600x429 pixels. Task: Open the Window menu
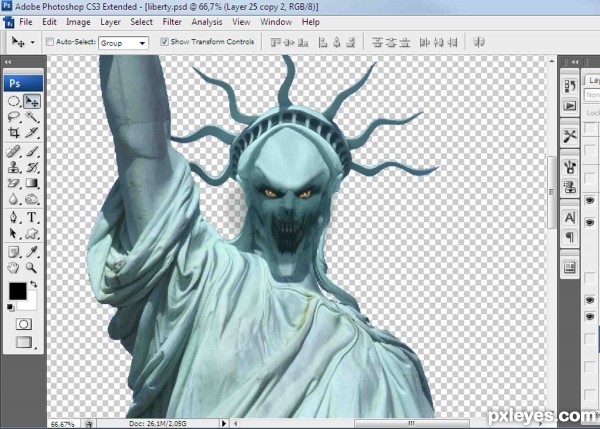[x=276, y=22]
